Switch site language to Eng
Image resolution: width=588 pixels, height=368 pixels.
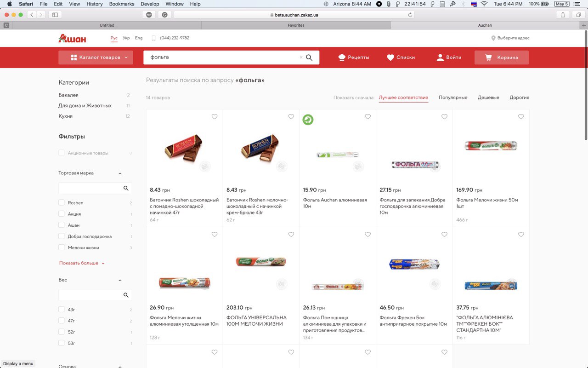(139, 38)
